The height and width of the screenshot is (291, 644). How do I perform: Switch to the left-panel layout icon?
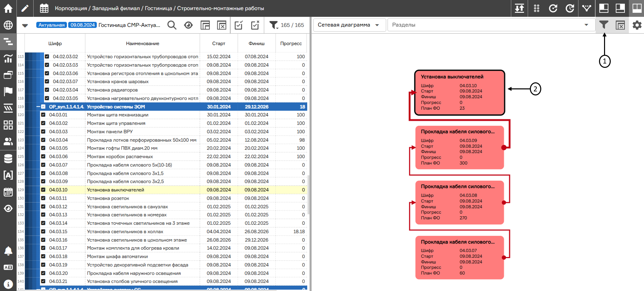point(604,8)
